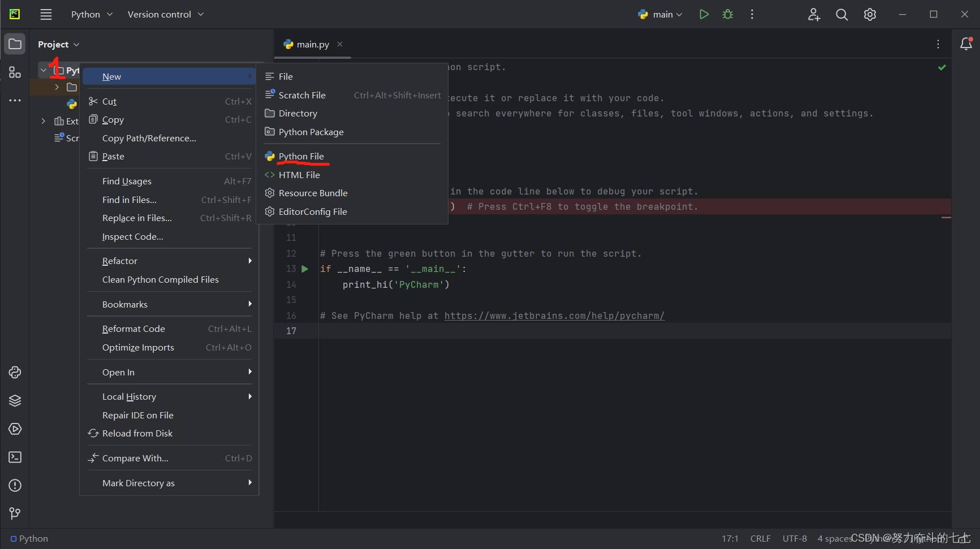The height and width of the screenshot is (549, 980).
Task: Open the main menu hamburger icon
Action: click(x=46, y=14)
